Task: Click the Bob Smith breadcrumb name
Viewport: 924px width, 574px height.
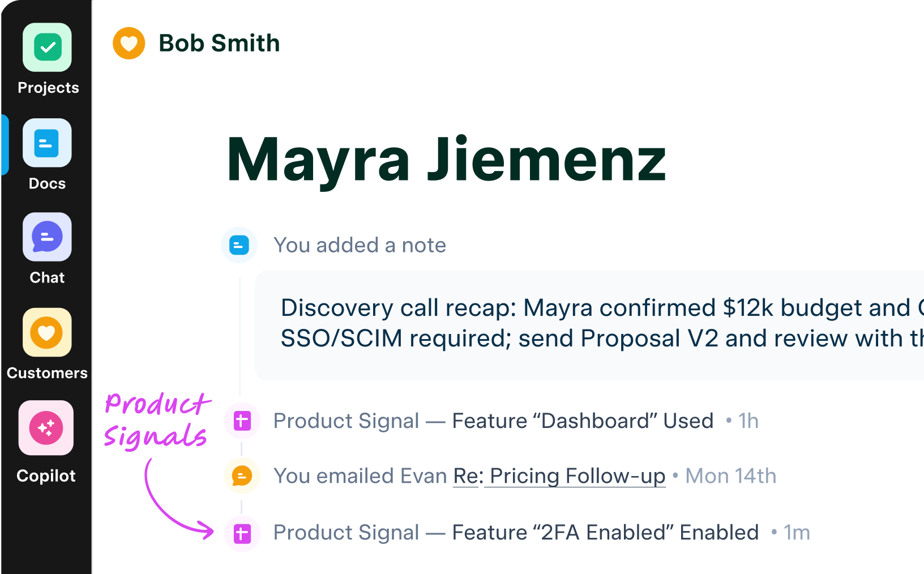Action: tap(219, 44)
